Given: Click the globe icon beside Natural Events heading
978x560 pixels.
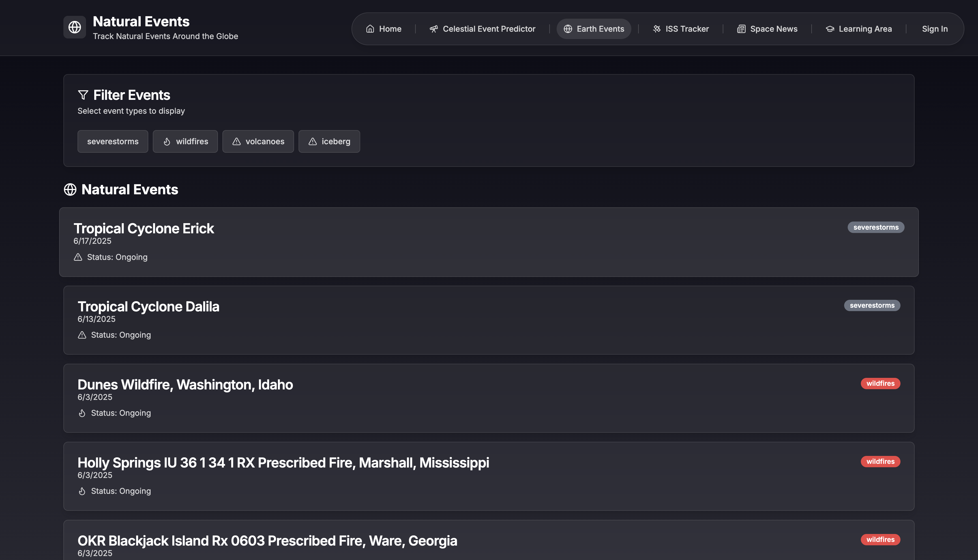Looking at the screenshot, I should (x=70, y=189).
